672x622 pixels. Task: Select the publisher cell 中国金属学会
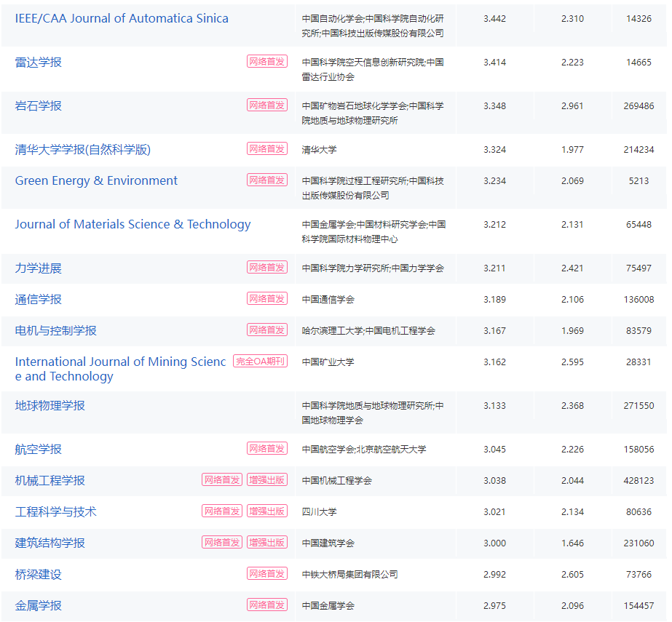click(328, 606)
